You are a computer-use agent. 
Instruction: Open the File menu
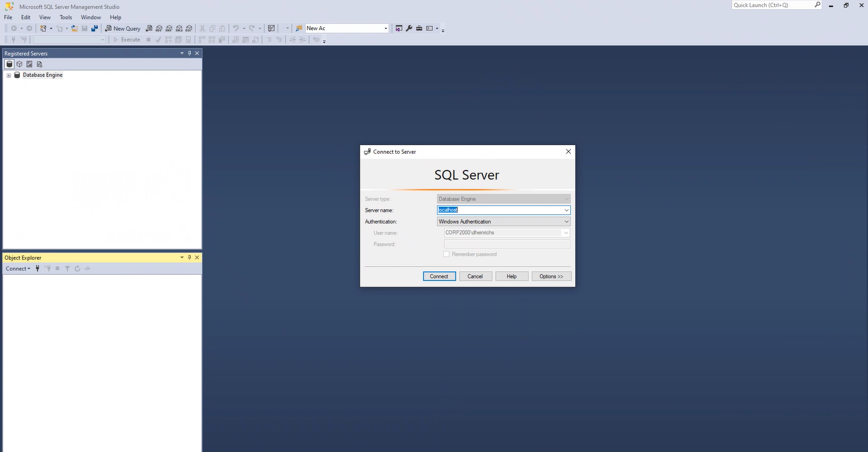pos(8,17)
